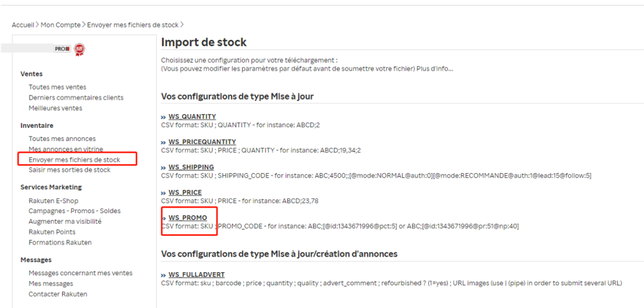Image resolution: width=644 pixels, height=308 pixels.
Task: Go to Accueil in breadcrumb
Action: click(23, 24)
